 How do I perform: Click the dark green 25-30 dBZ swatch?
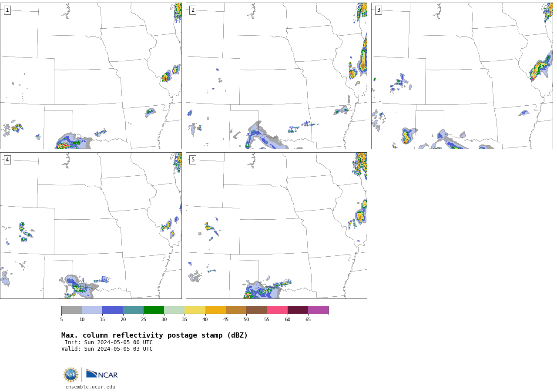154,310
